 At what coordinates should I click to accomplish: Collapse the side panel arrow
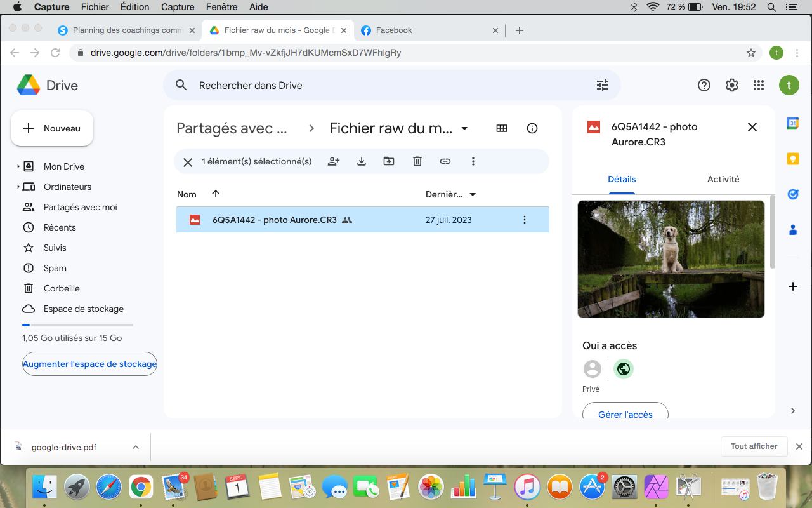793,411
